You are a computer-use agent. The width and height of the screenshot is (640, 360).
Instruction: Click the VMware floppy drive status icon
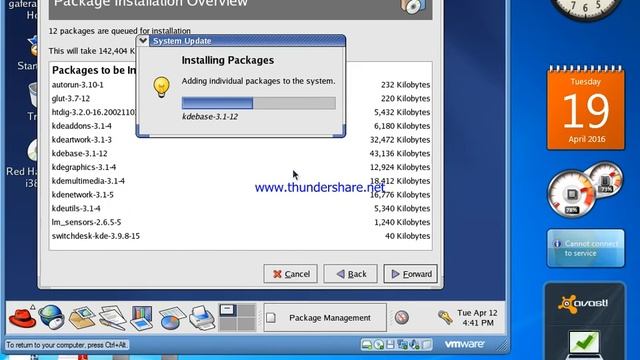pyautogui.click(x=390, y=345)
